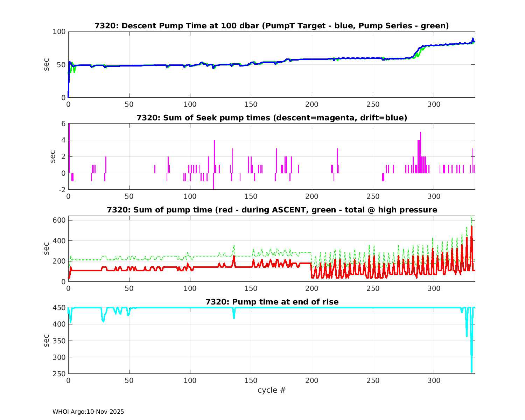Click the 'cycle #' x-axis label

[272, 390]
